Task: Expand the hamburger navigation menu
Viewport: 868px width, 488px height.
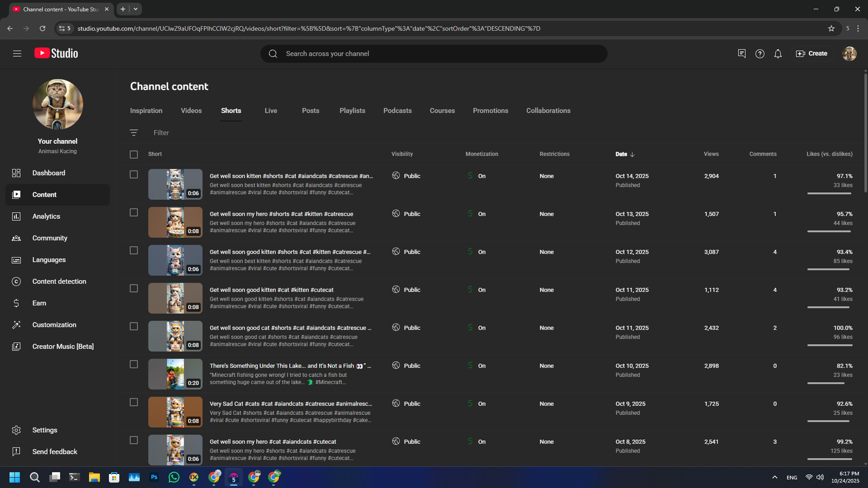Action: (x=17, y=54)
